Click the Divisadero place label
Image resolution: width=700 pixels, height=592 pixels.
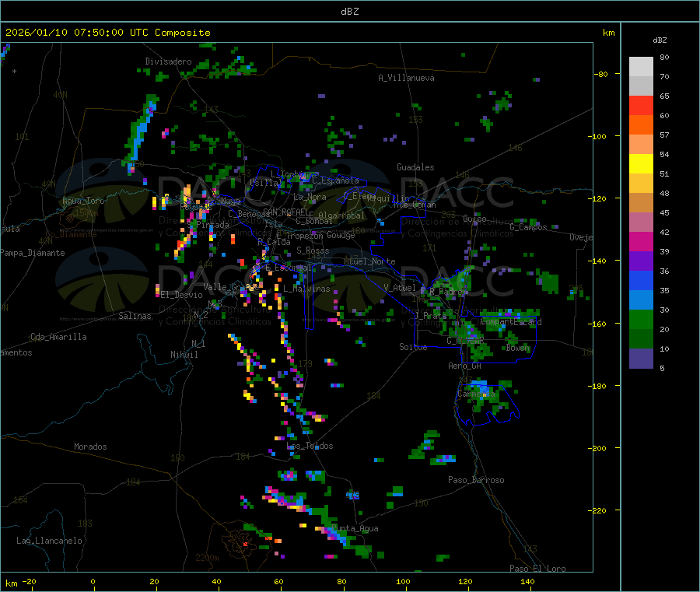168,61
